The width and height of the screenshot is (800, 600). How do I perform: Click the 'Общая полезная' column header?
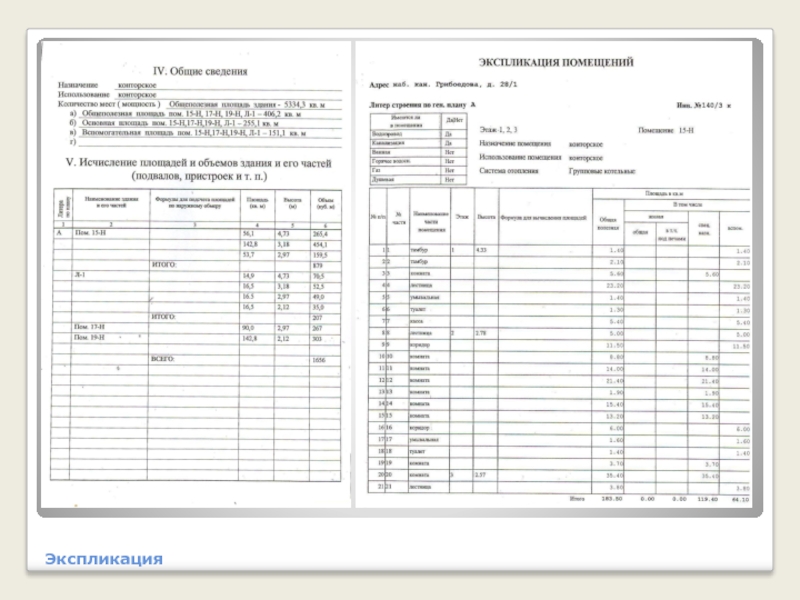click(x=608, y=223)
